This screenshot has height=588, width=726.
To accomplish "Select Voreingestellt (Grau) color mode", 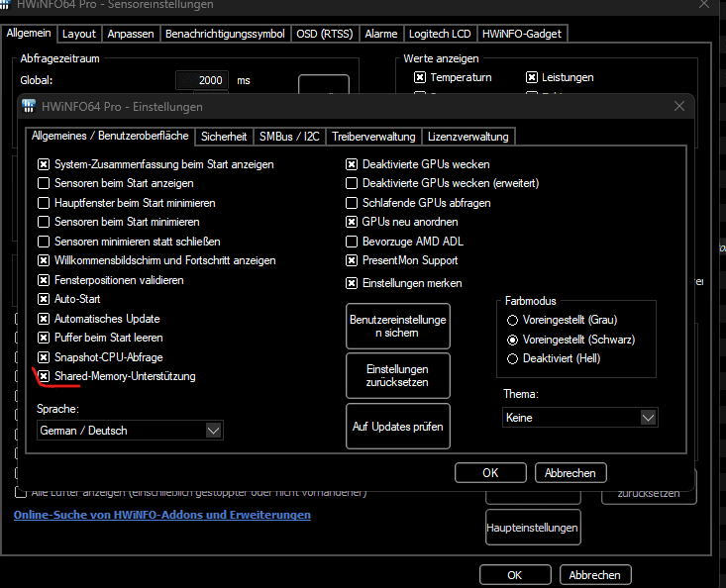I will pos(512,320).
